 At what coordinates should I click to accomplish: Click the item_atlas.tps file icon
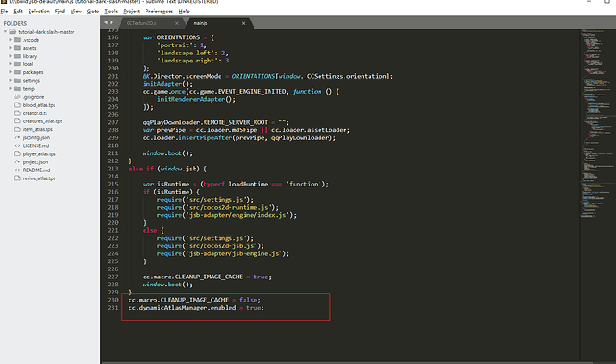pos(17,129)
